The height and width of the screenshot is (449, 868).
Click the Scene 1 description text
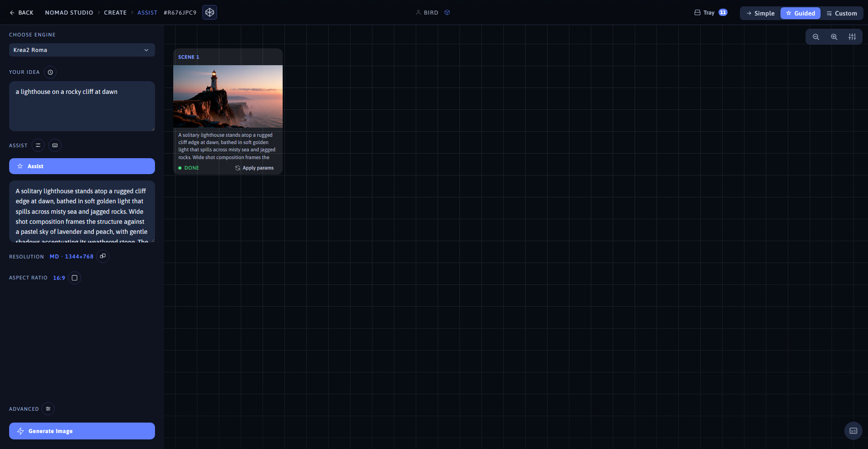click(227, 146)
